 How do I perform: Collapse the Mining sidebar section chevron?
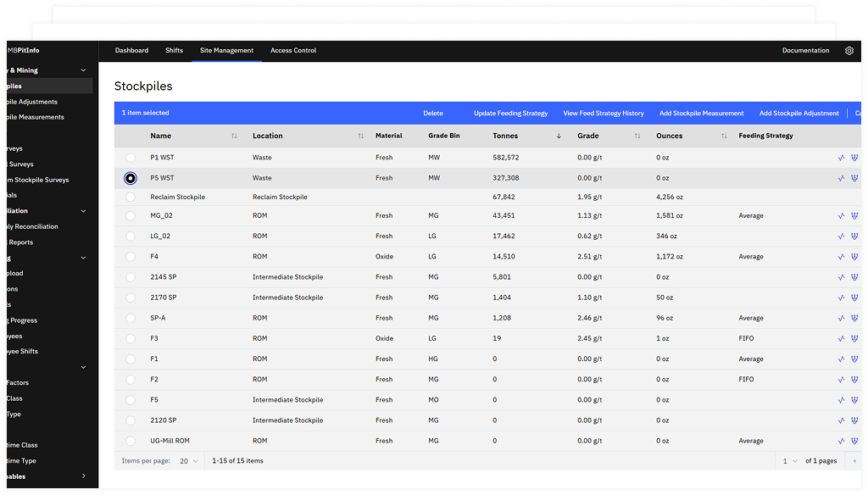[x=84, y=70]
